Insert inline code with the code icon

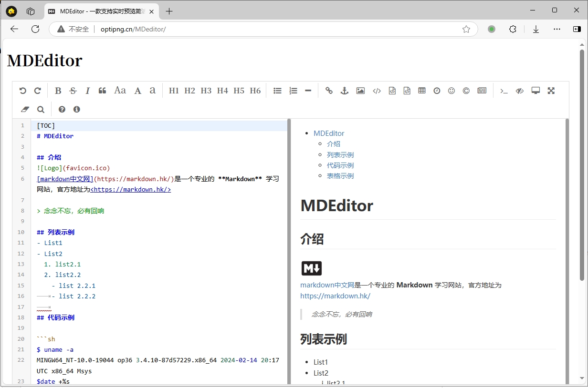pyautogui.click(x=377, y=91)
